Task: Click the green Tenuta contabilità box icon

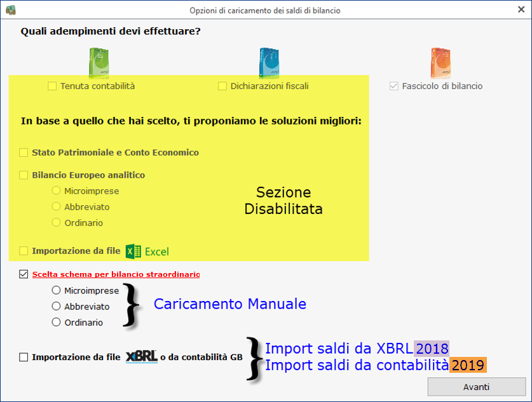Action: click(99, 63)
